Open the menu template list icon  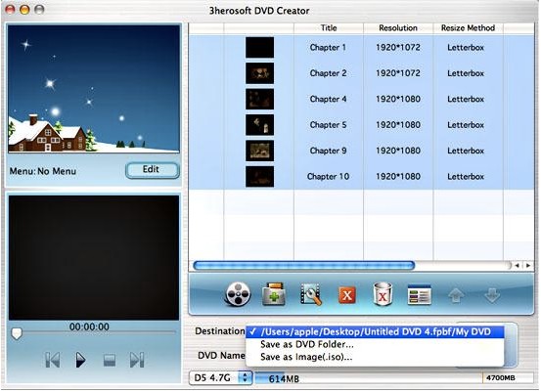(420, 295)
